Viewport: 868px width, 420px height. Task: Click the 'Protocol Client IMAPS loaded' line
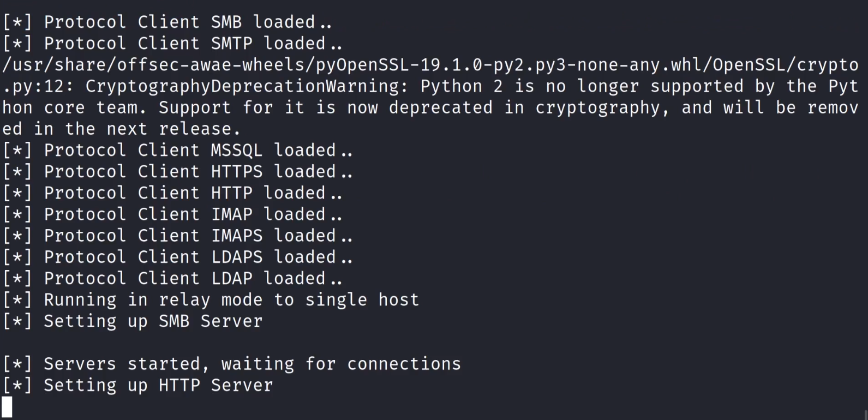tap(177, 236)
